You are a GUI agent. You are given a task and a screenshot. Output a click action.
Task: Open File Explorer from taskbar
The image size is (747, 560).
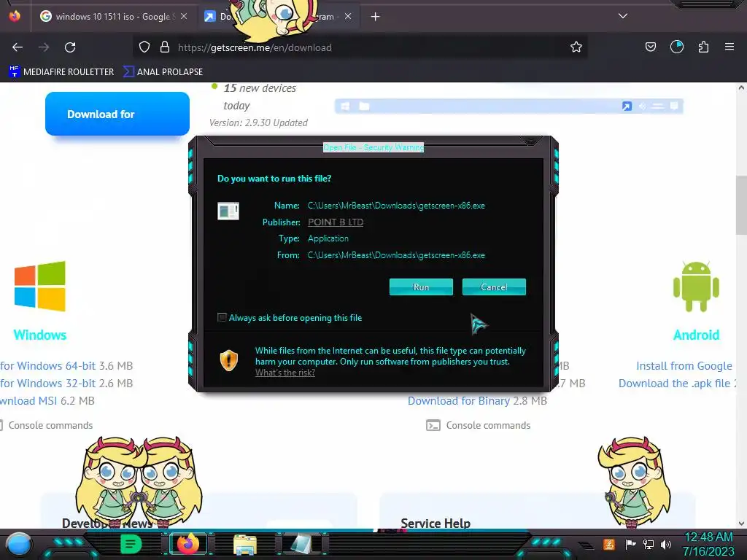coord(245,545)
